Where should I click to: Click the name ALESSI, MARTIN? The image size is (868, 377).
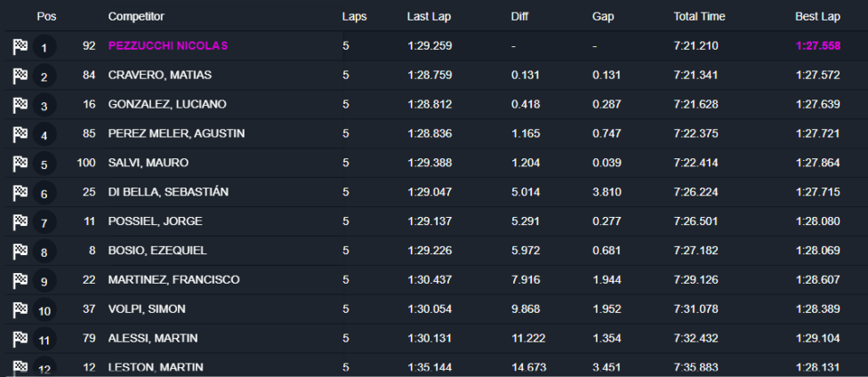153,339
